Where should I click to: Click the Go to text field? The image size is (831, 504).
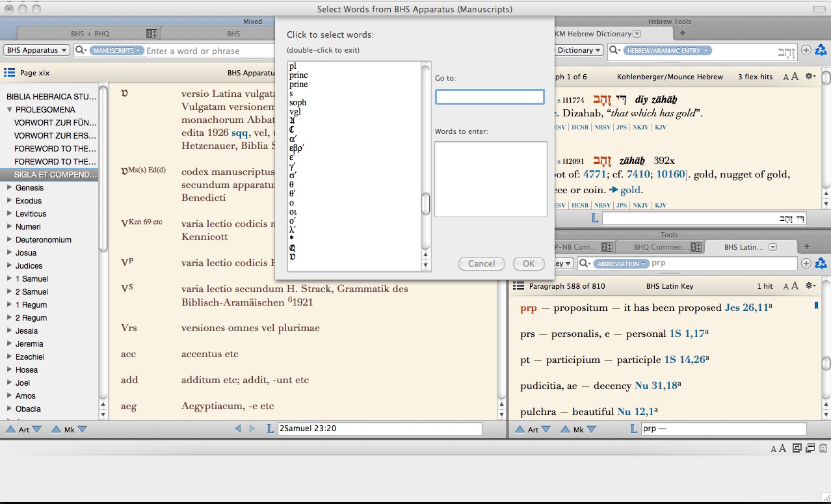coord(490,97)
